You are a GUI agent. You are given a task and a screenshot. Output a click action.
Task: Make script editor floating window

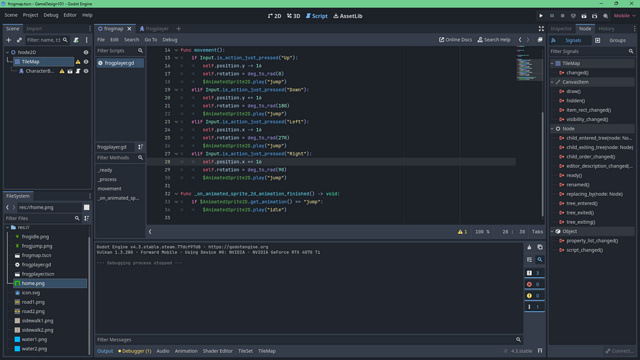click(540, 40)
